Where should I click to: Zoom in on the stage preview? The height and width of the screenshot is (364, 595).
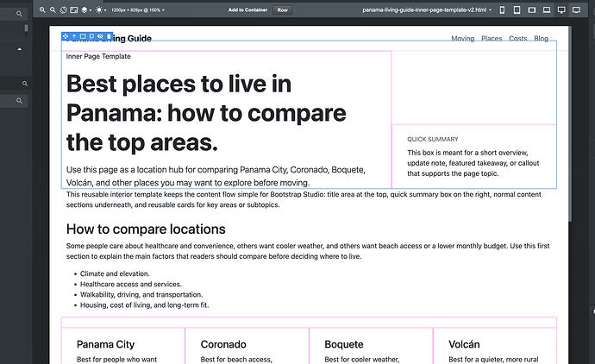[x=42, y=9]
